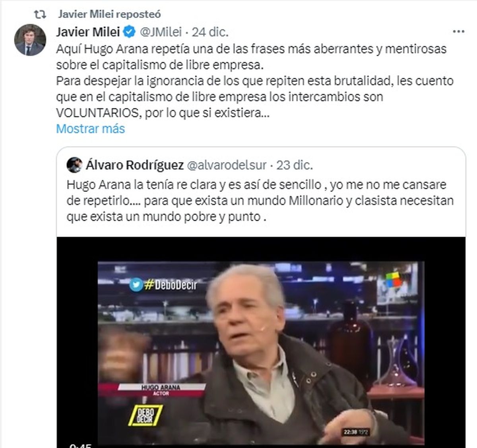This screenshot has width=477, height=448.
Task: Open the 24 dic. tweet timestamp
Action: click(x=210, y=32)
